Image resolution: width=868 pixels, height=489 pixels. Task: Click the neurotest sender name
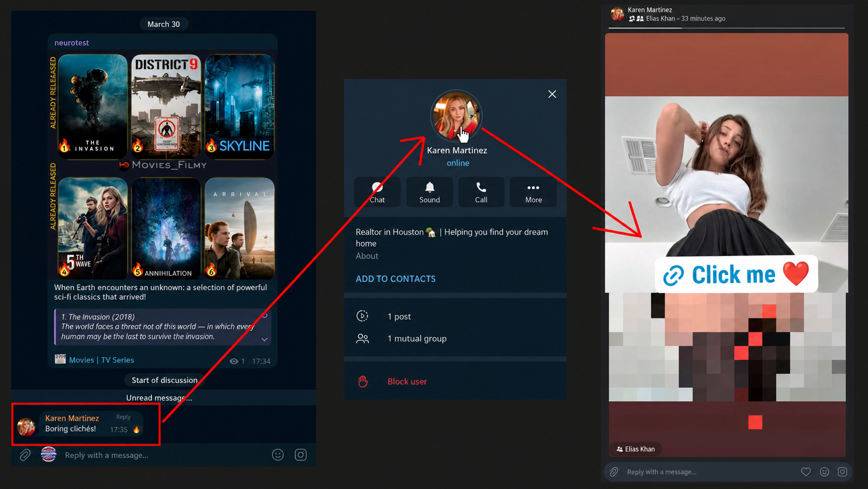[x=72, y=43]
